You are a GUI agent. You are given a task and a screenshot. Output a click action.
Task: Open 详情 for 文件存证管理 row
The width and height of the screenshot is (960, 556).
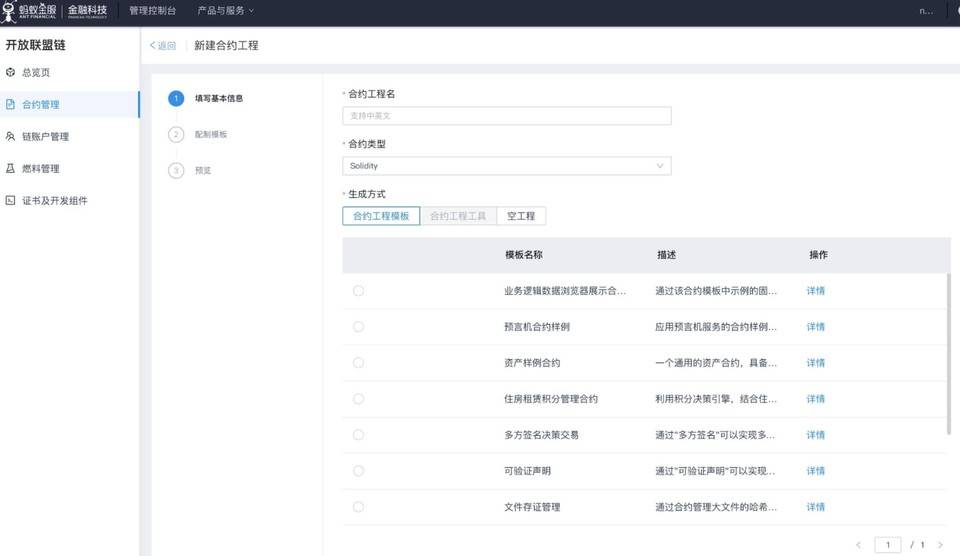coord(816,507)
